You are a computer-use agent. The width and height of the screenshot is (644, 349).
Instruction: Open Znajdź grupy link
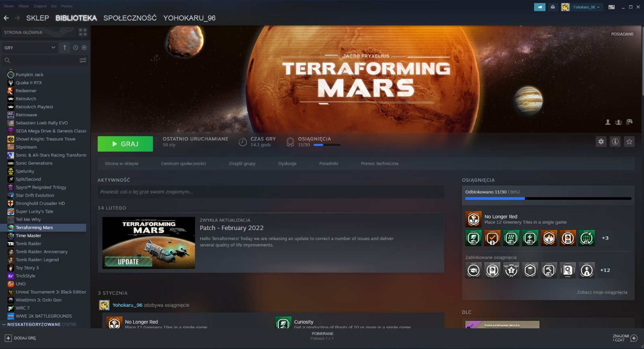click(x=242, y=164)
